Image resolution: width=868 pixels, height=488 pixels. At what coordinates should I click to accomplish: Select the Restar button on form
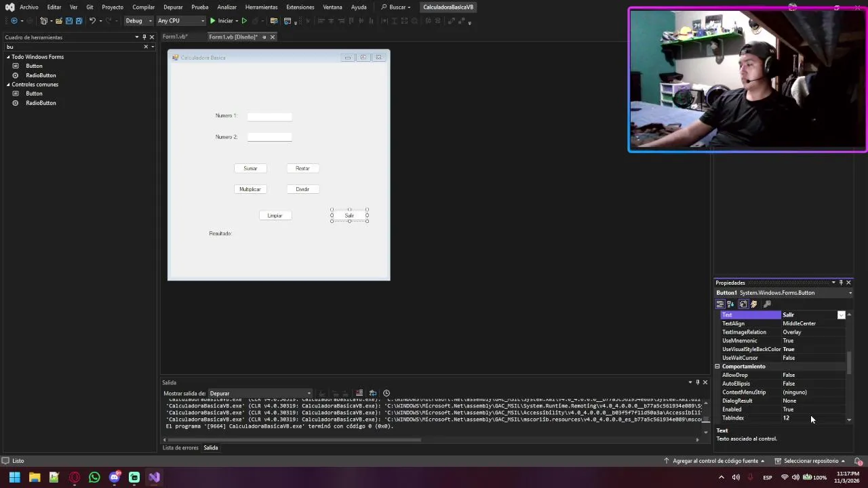(302, 168)
